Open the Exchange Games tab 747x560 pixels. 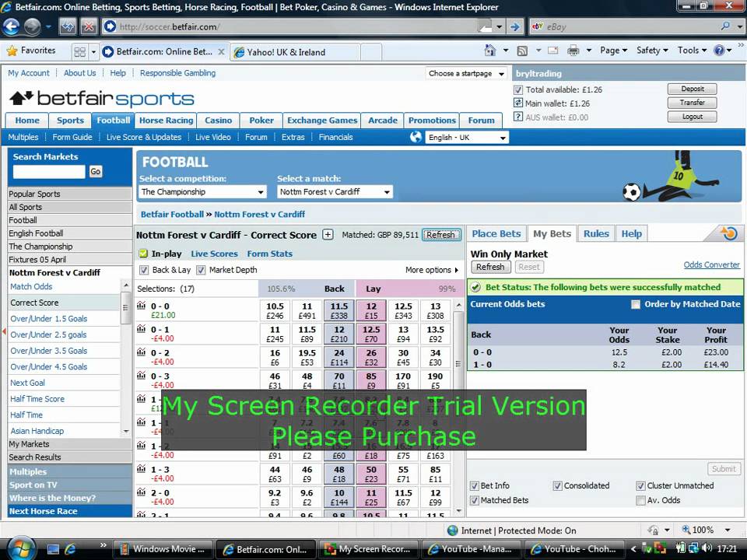322,121
